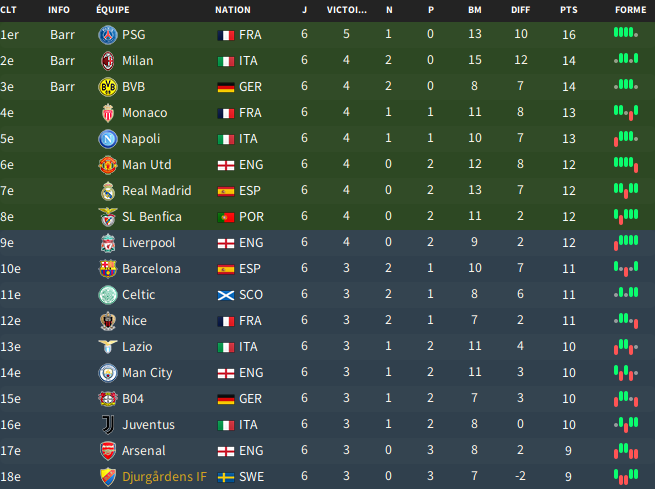Screen dimensions: 655x489
Task: Select the Arsenal row in standings
Action: coord(328,451)
